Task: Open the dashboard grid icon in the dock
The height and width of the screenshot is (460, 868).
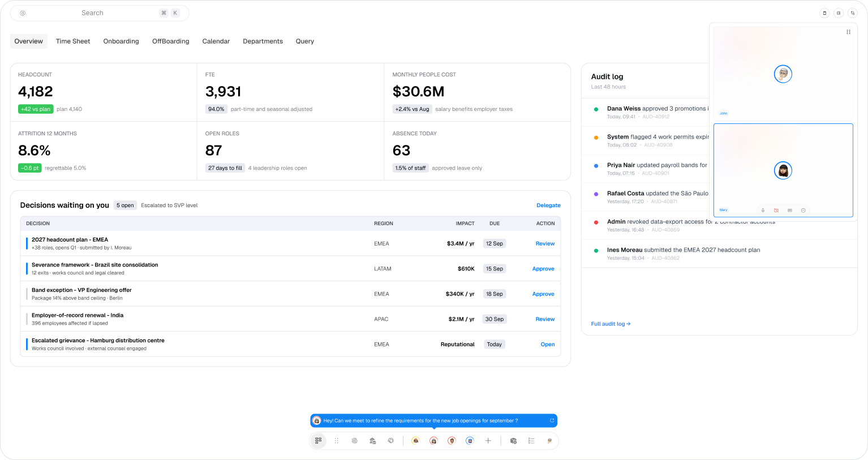Action: [x=319, y=441]
